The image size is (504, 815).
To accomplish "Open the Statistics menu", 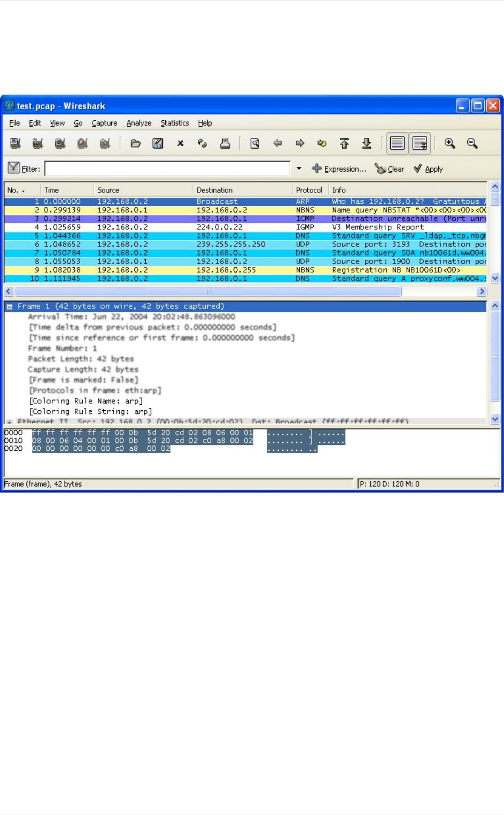I will 175,123.
